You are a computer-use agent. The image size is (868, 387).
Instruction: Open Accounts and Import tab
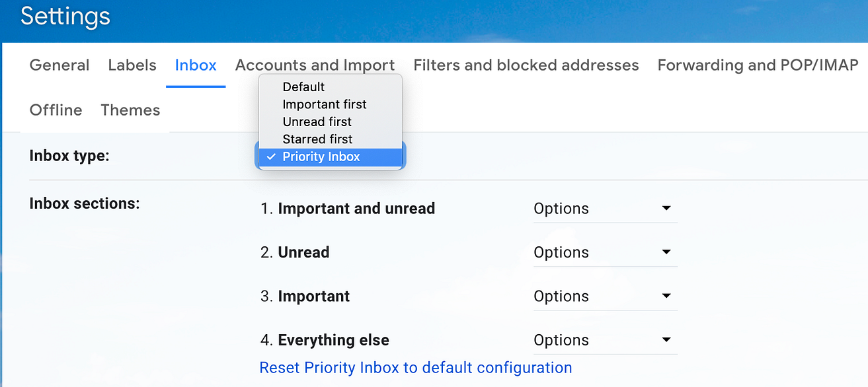point(315,65)
